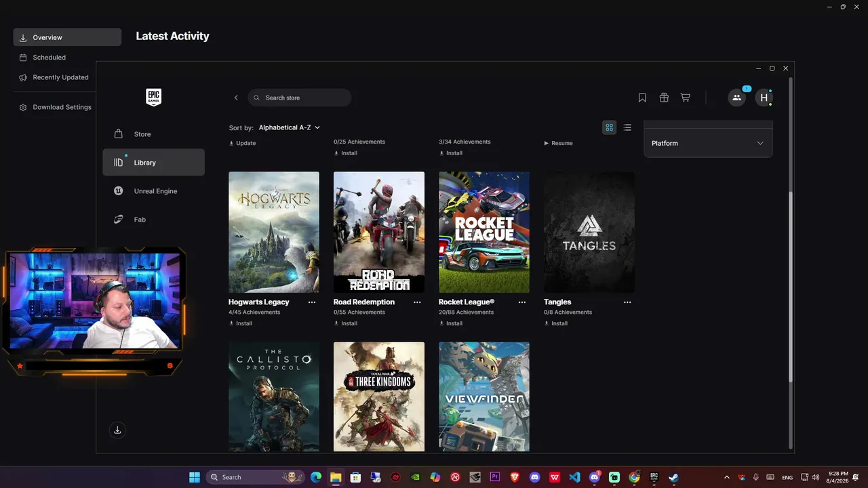Open the options menu for Hogwarts Legacy

tap(312, 302)
